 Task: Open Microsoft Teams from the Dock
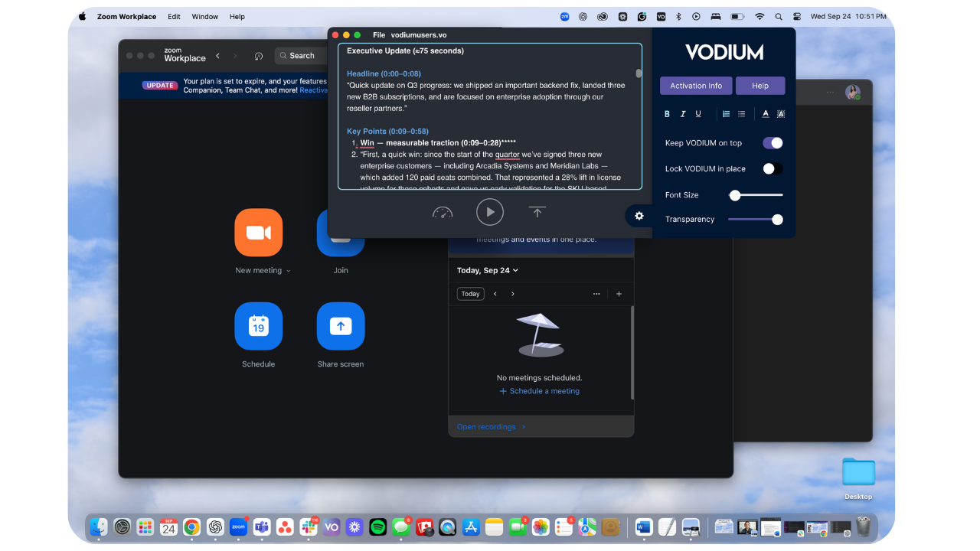pos(261,527)
